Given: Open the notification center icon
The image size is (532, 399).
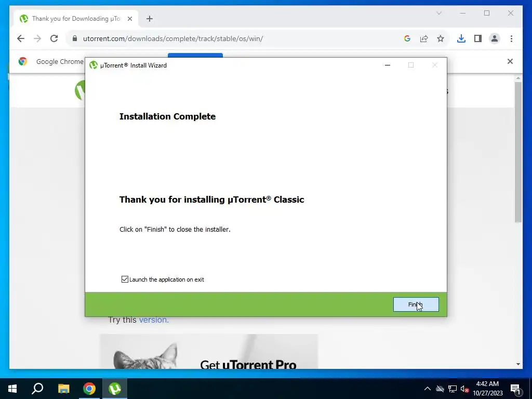Looking at the screenshot, I should pyautogui.click(x=515, y=389).
